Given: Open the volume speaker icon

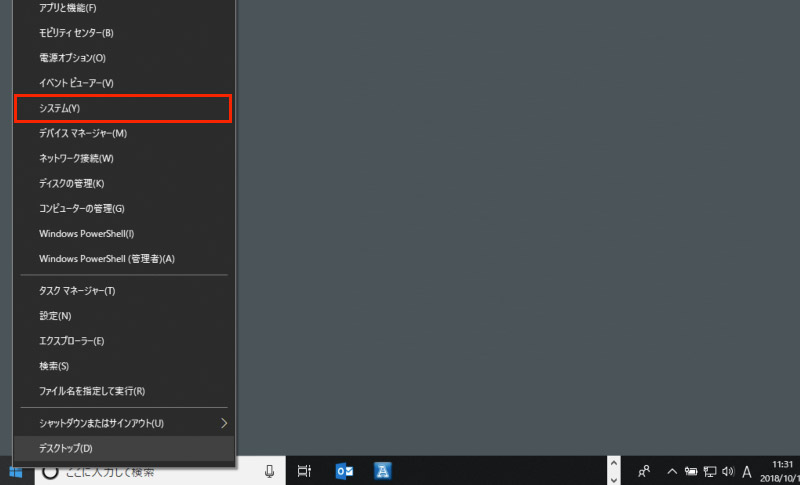Looking at the screenshot, I should click(728, 472).
